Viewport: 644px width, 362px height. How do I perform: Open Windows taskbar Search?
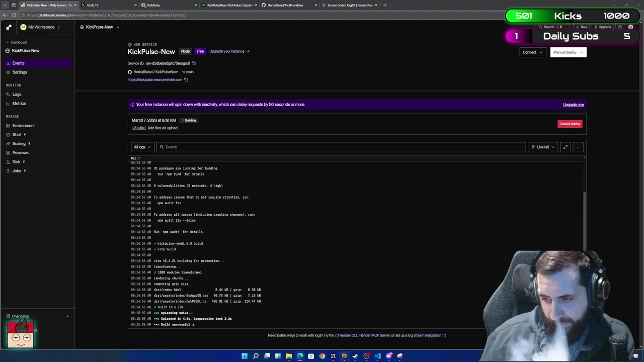pyautogui.click(x=256, y=356)
